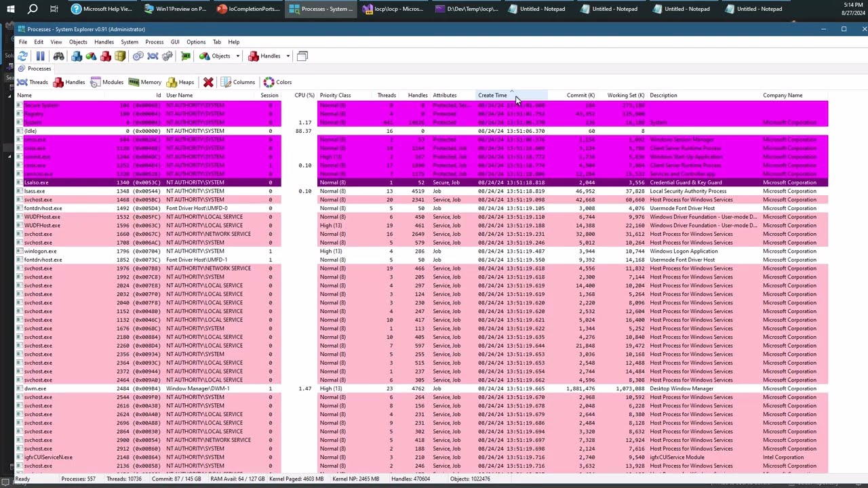Open the Objects menu

[78, 42]
